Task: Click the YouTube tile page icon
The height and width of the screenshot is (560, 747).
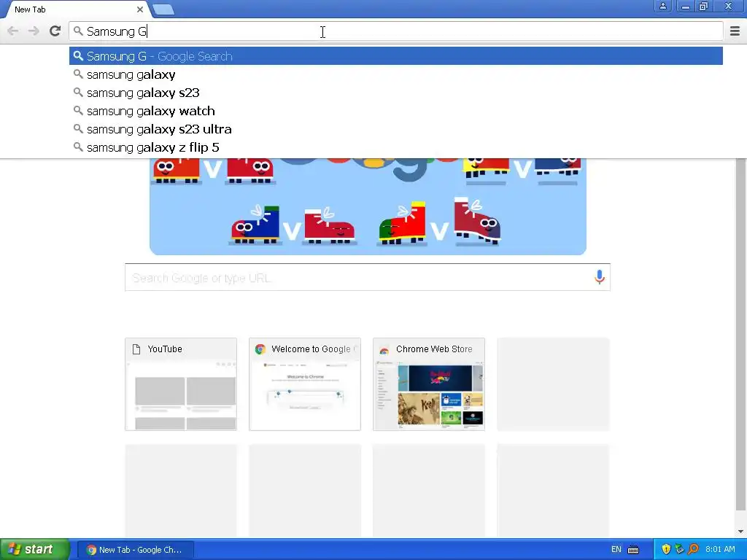Action: 136,349
